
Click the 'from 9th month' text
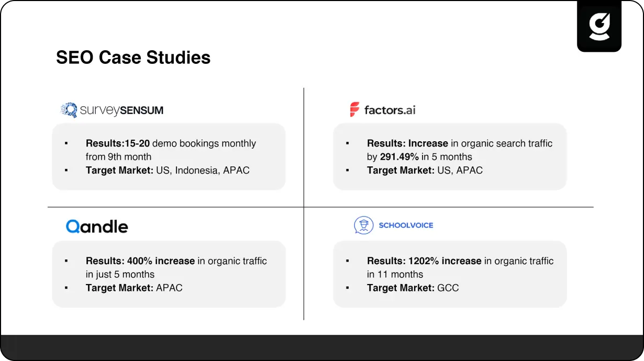(x=118, y=156)
